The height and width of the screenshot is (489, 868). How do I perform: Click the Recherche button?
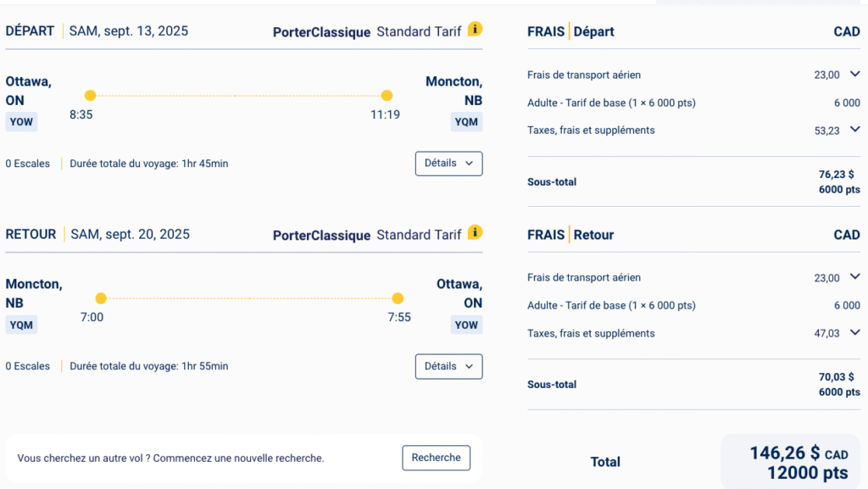click(x=436, y=458)
